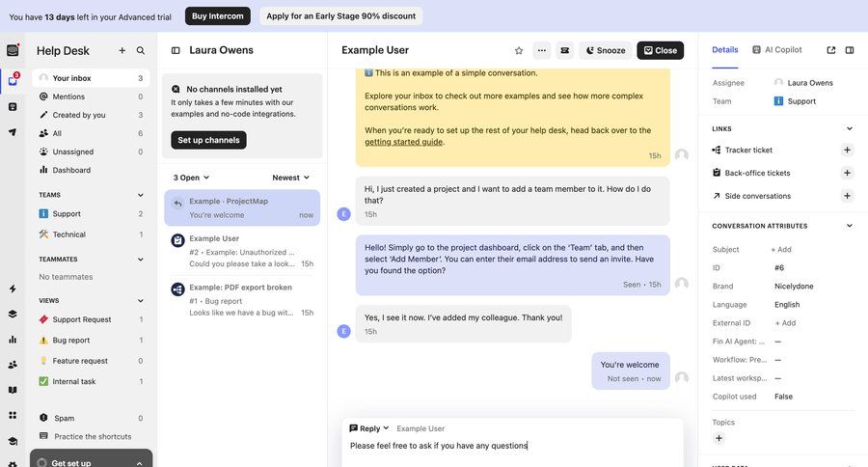Open the All conversations inbox

coord(91,133)
